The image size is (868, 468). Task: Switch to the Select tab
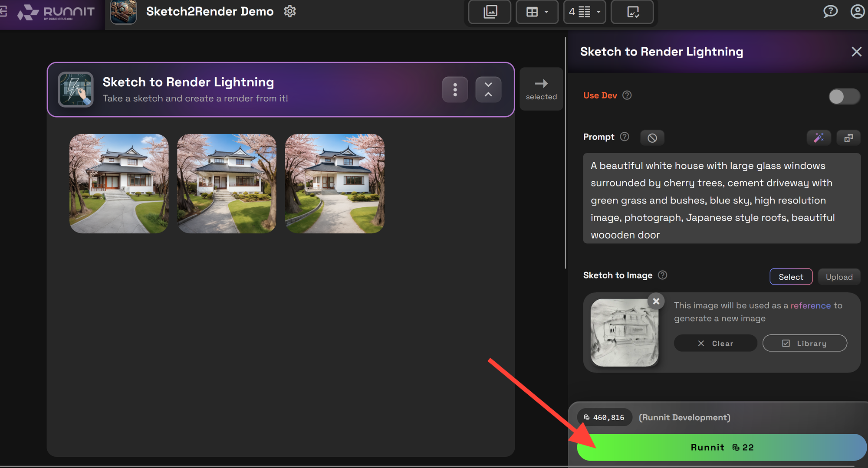[791, 277]
